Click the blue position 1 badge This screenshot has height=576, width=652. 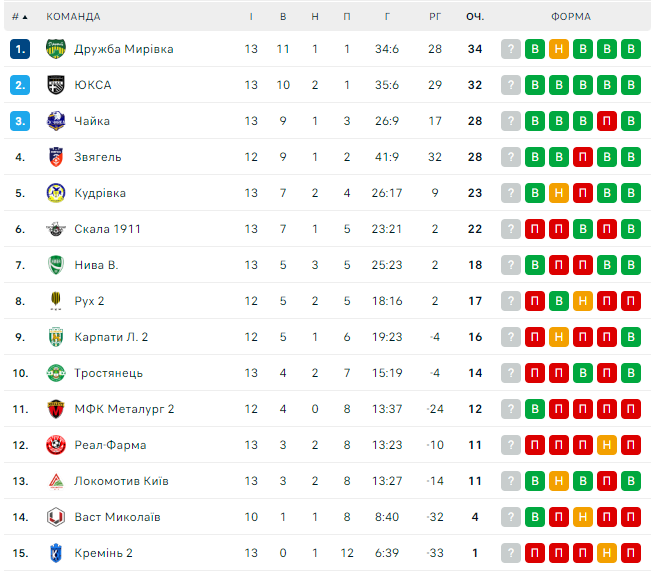click(21, 49)
